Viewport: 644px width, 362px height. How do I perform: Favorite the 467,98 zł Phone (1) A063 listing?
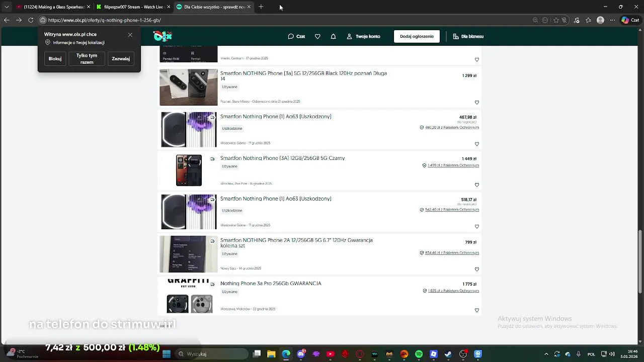tap(477, 144)
